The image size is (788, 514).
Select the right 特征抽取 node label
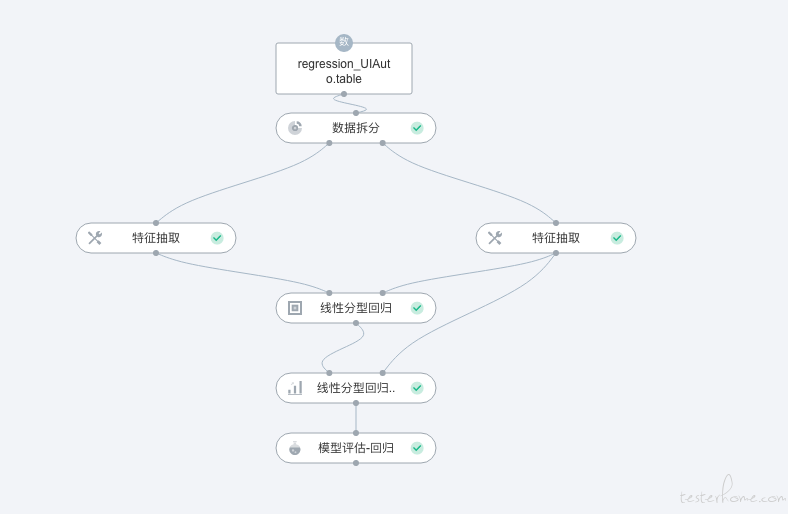point(556,238)
